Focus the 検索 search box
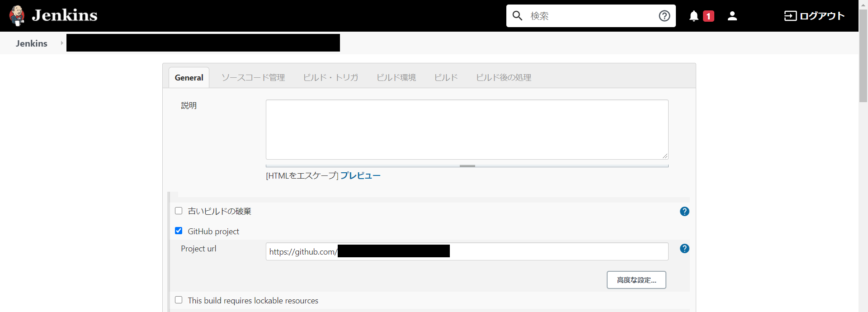Image resolution: width=868 pixels, height=312 pixels. click(x=590, y=16)
